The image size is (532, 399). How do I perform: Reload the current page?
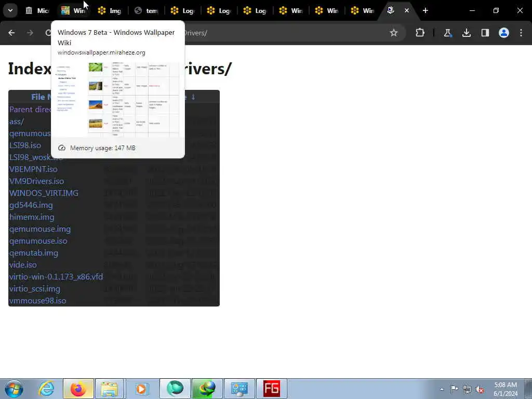[x=48, y=33]
